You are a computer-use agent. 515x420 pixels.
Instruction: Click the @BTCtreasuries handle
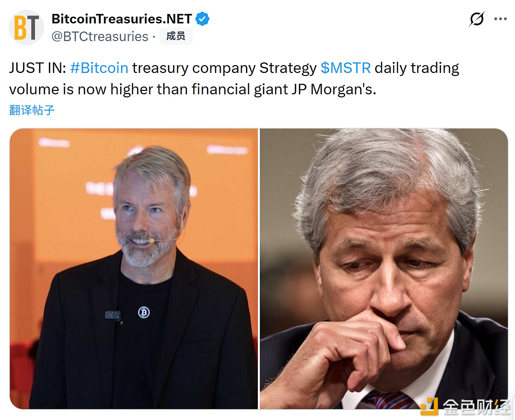coord(100,37)
